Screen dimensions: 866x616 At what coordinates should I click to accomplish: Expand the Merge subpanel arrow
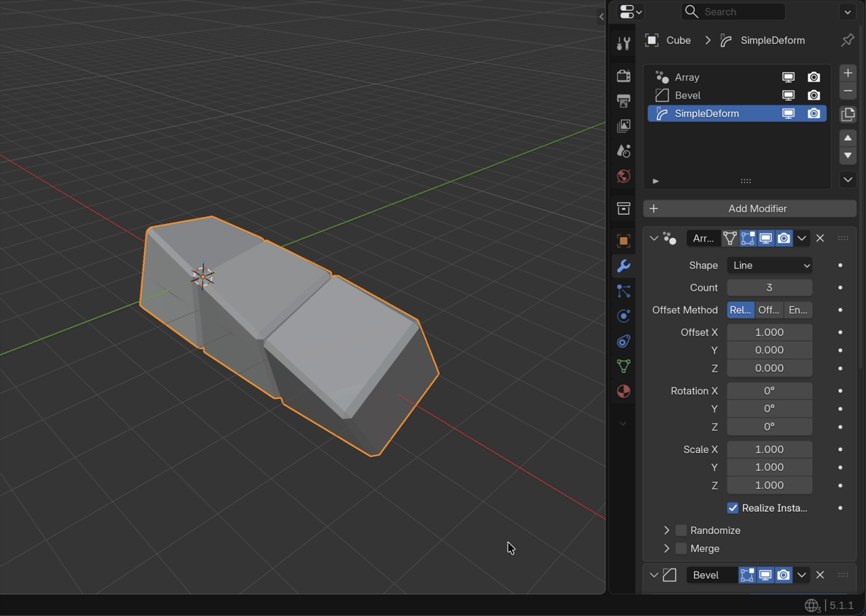point(666,548)
